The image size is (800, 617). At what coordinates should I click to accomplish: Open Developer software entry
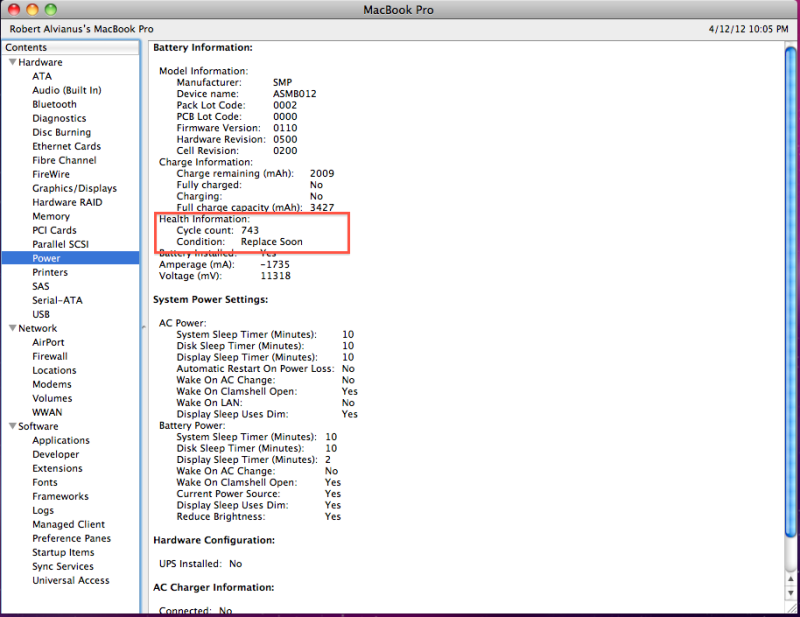(x=56, y=454)
